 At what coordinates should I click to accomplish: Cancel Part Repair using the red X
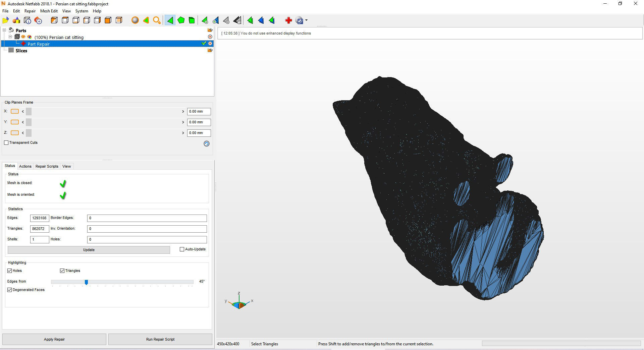click(210, 44)
